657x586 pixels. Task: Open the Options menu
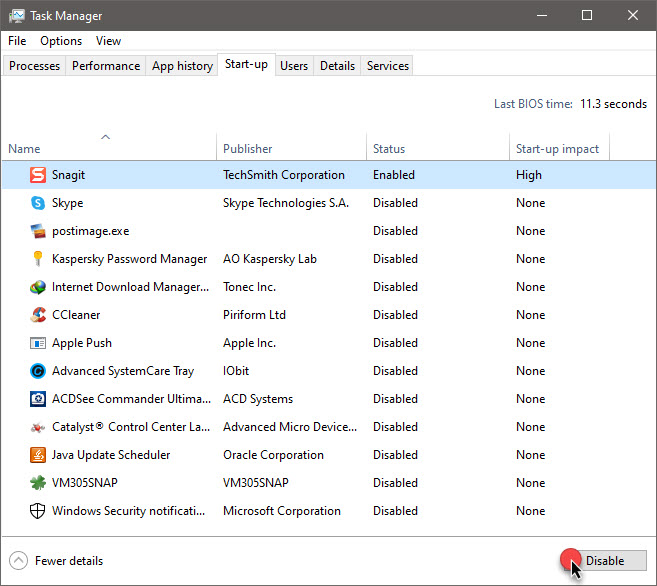[x=61, y=41]
